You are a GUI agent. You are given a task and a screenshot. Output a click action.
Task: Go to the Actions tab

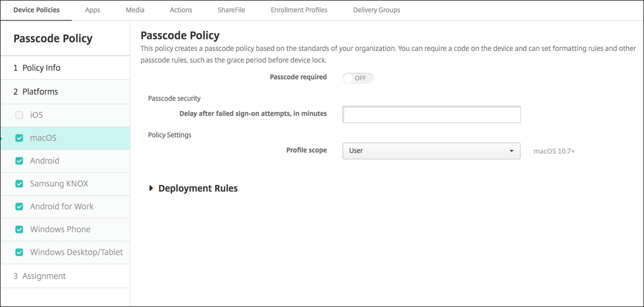pyautogui.click(x=181, y=10)
